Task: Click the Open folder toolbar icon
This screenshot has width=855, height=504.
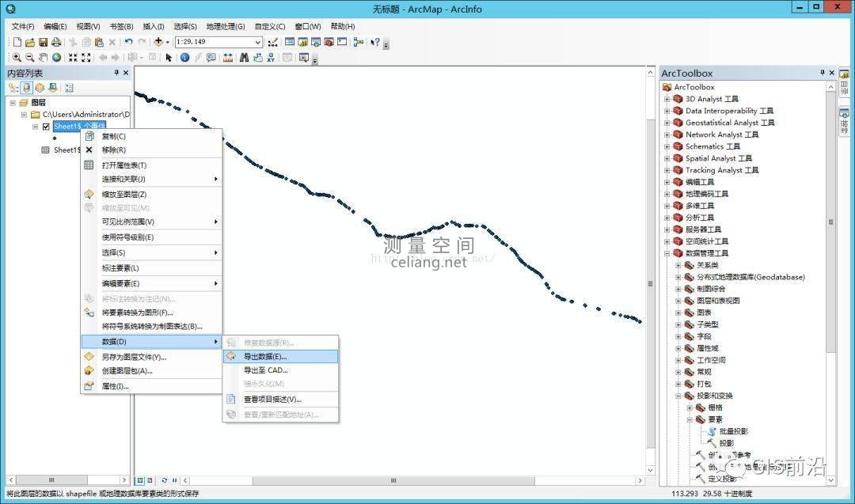Action: point(30,42)
